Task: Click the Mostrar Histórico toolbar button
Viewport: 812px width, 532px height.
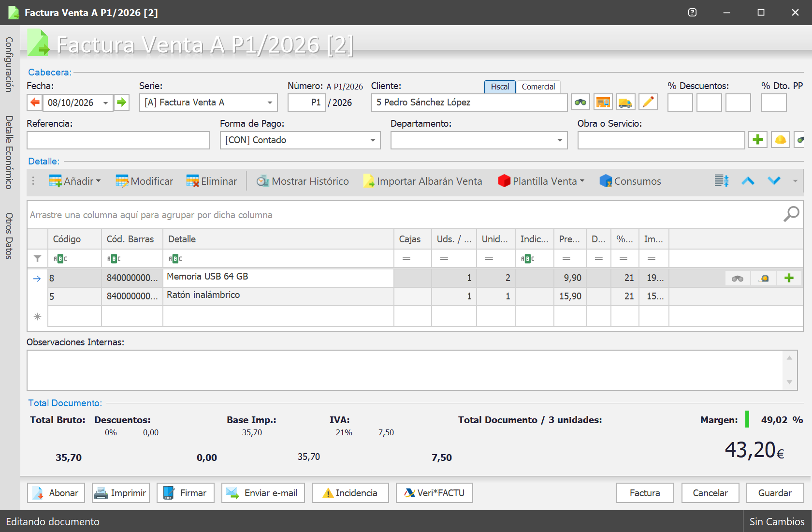Action: tap(303, 181)
